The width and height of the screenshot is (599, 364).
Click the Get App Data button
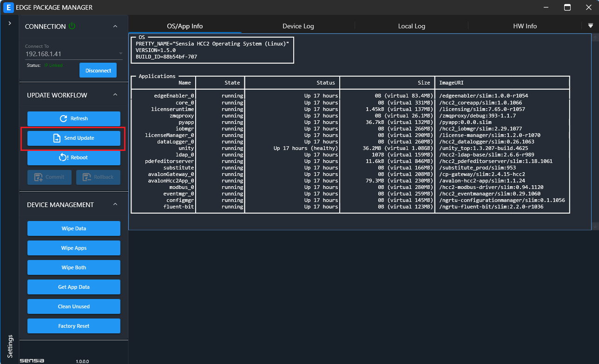[x=74, y=287]
